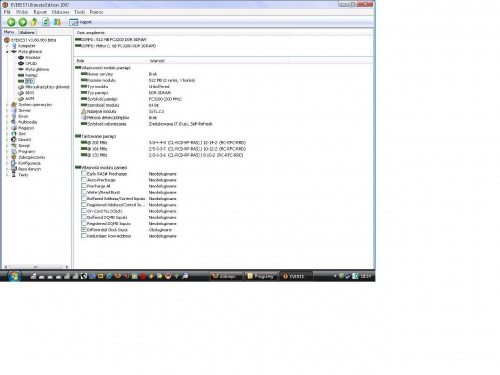
Task: Expand the Serwer tree node
Action: point(7,110)
